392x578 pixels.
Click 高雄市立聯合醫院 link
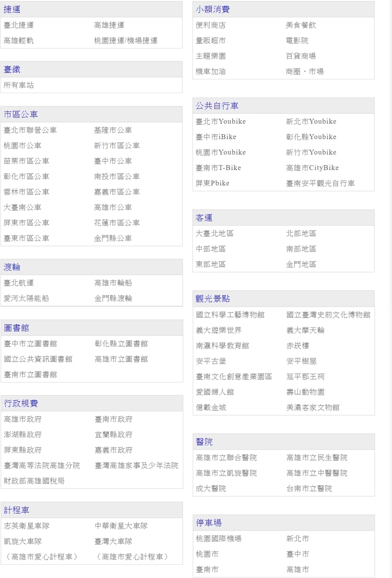coord(226,458)
